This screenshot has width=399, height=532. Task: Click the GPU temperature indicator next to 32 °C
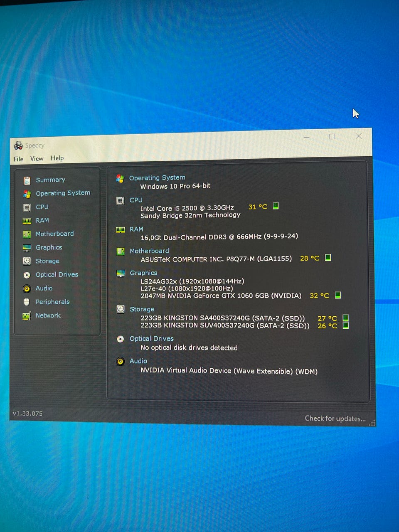pyautogui.click(x=338, y=295)
